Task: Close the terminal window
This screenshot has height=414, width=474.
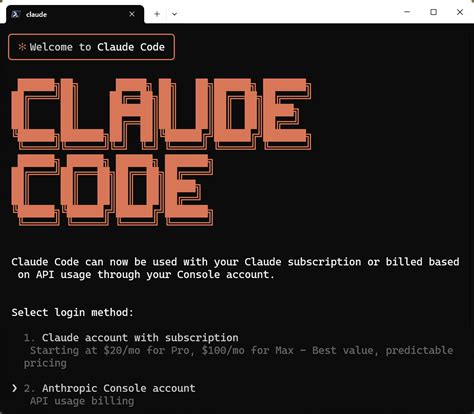Action: [x=460, y=12]
